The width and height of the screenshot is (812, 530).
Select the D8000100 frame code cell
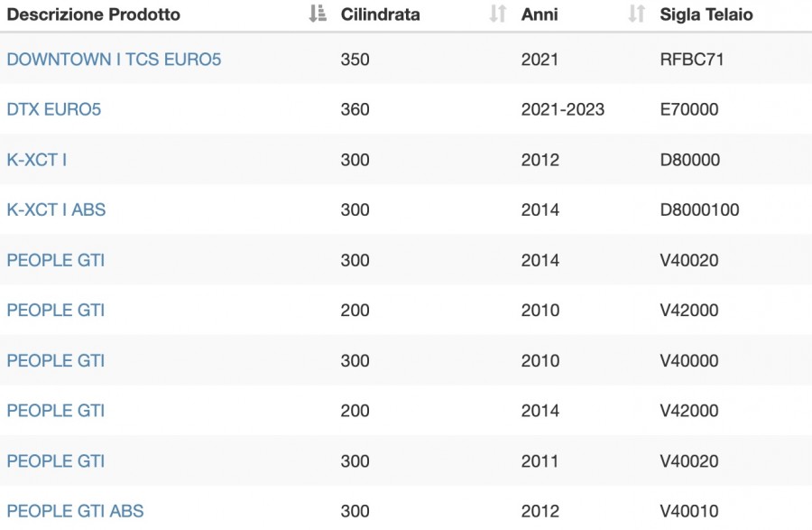point(699,209)
